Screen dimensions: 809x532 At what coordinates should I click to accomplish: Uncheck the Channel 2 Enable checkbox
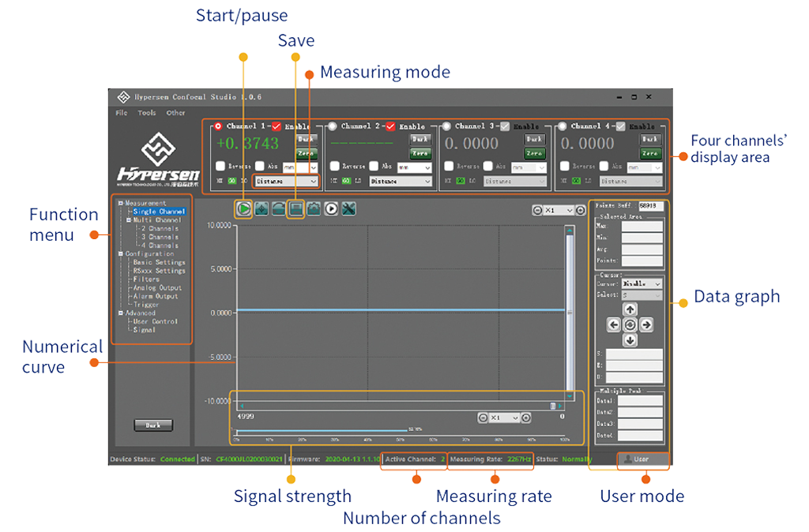(390, 126)
